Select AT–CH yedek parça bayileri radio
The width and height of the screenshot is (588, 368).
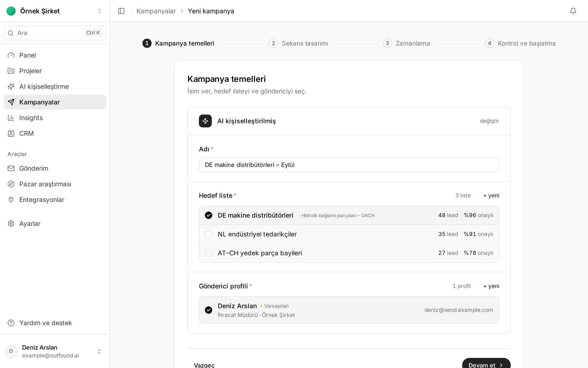(x=209, y=253)
